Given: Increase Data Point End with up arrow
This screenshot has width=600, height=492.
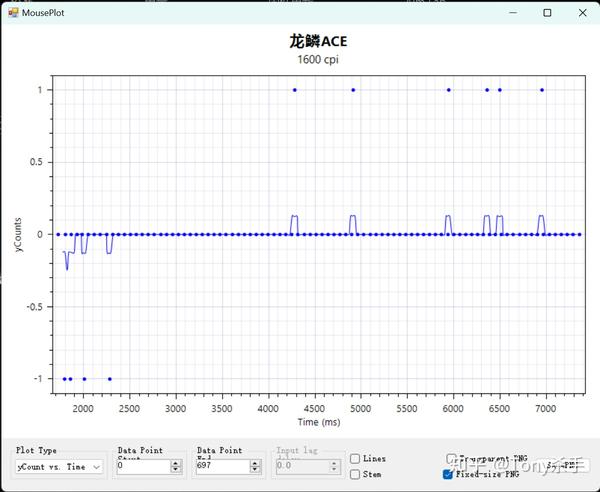Looking at the screenshot, I should 255,463.
